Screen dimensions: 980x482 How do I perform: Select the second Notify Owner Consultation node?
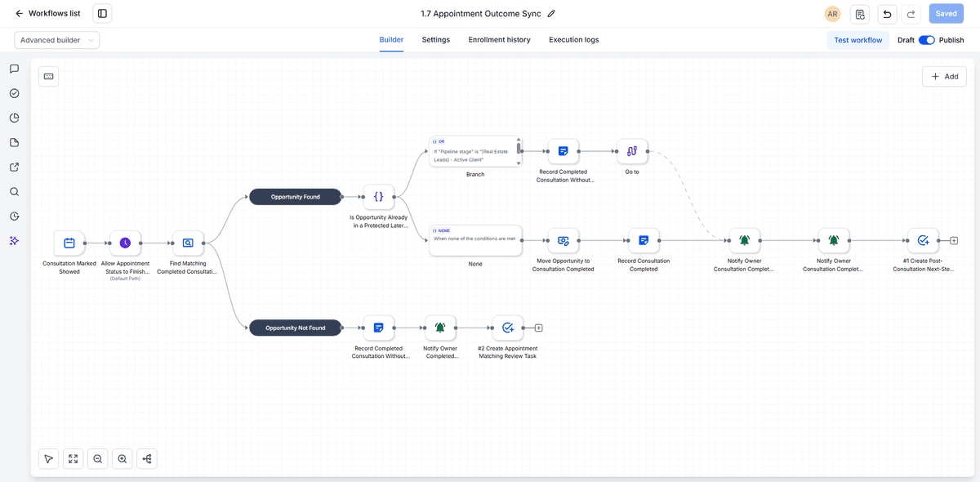pyautogui.click(x=833, y=240)
